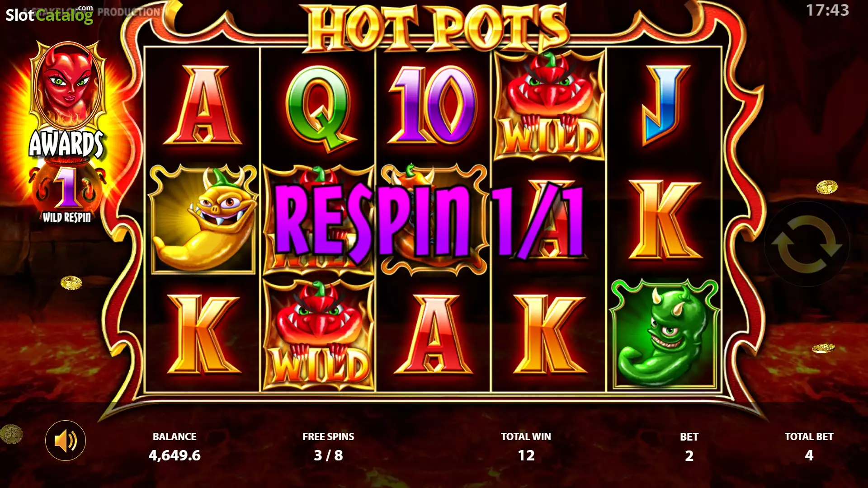
Task: Click the purple 10 symbol
Action: coord(433,105)
